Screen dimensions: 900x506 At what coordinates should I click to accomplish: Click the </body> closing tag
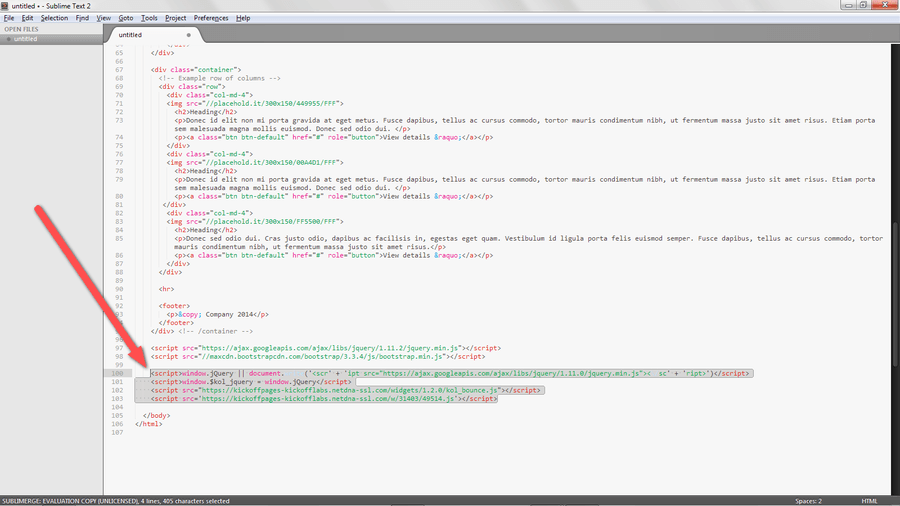157,415
